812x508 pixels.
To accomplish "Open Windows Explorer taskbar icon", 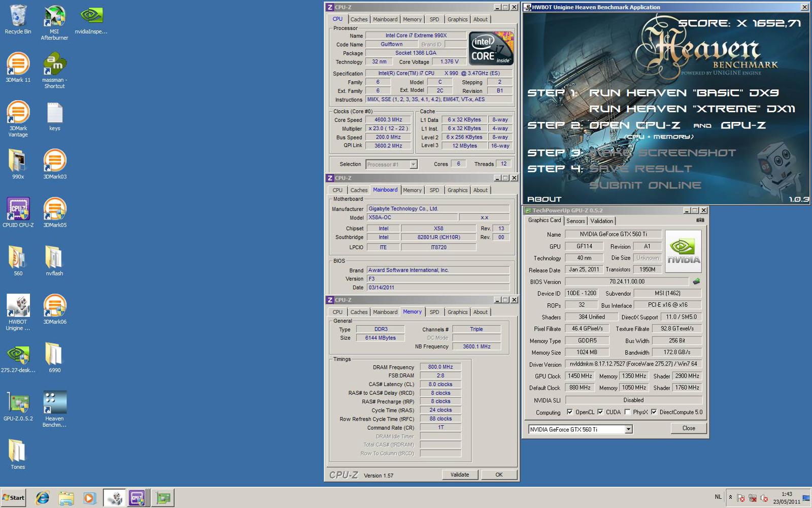I will [x=66, y=498].
